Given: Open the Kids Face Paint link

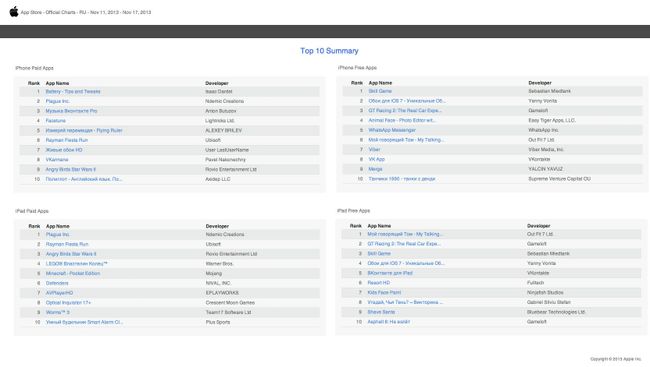Looking at the screenshot, I should tap(384, 293).
